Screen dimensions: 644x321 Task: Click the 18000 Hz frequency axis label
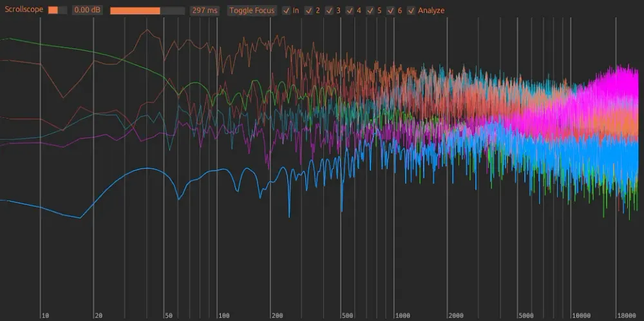pos(626,315)
